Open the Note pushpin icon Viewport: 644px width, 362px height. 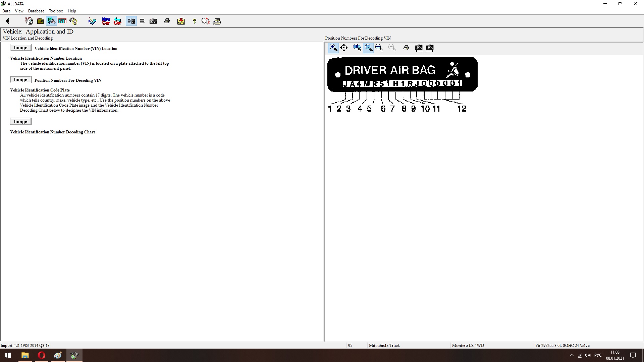click(x=181, y=21)
